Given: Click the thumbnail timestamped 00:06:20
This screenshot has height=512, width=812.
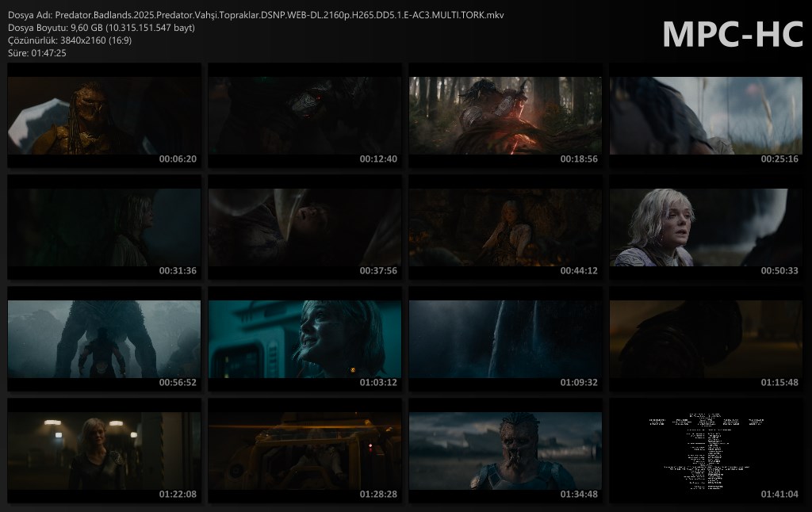Looking at the screenshot, I should click(104, 116).
